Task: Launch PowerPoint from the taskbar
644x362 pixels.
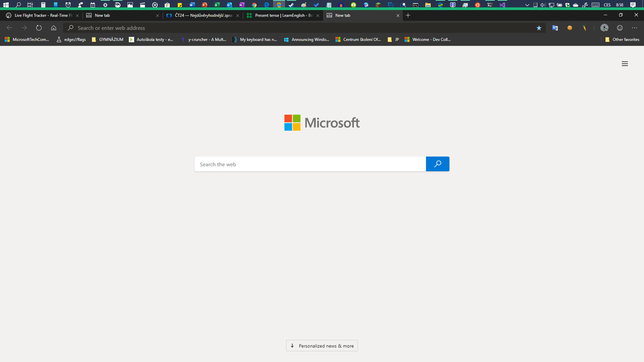Action: coord(204,5)
